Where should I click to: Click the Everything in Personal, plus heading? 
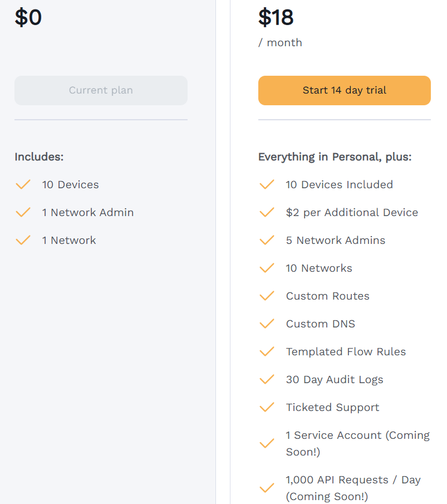(x=335, y=156)
